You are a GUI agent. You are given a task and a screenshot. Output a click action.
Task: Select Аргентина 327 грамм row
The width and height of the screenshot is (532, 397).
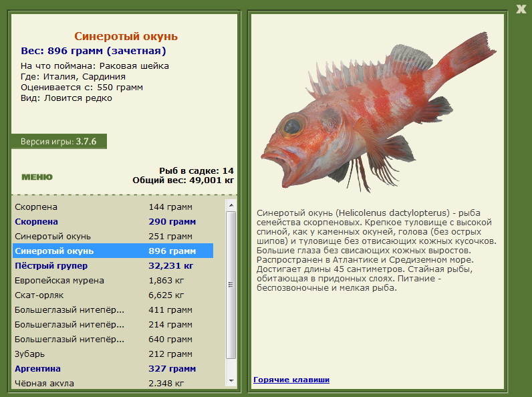tap(113, 368)
